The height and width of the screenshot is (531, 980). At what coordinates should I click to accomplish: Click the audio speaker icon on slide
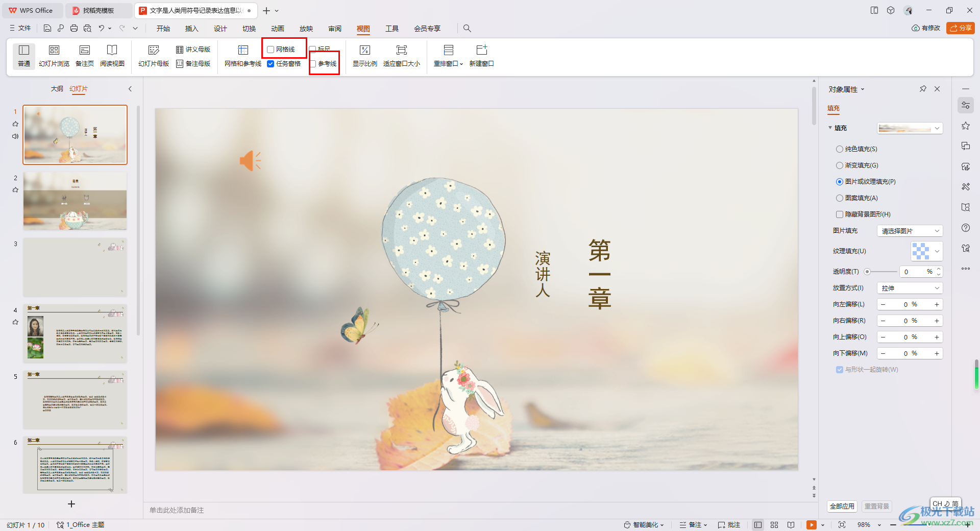pyautogui.click(x=250, y=161)
